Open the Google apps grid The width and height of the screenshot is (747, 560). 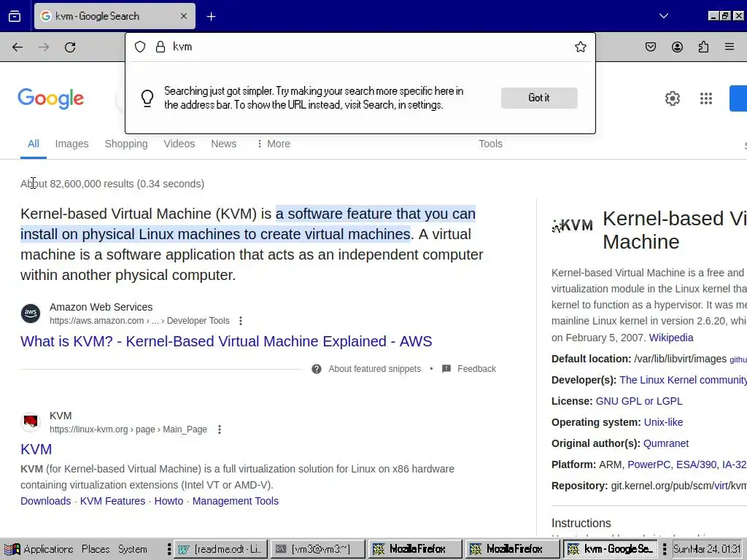[706, 98]
